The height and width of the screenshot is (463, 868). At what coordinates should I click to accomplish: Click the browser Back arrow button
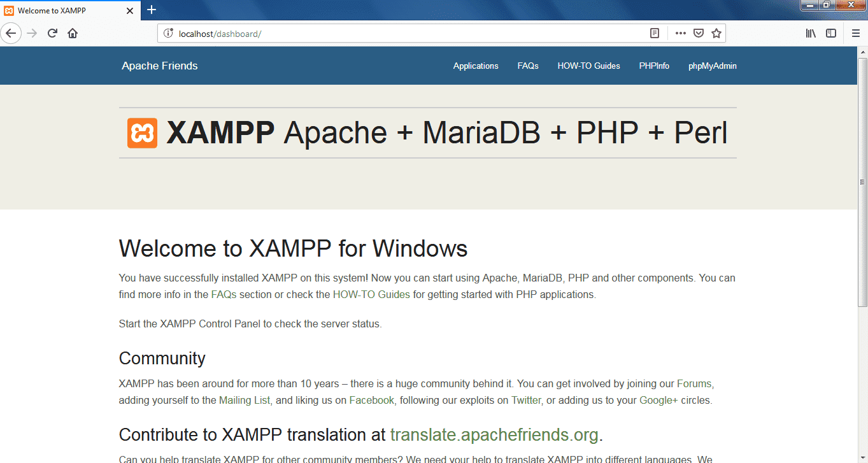[x=11, y=33]
